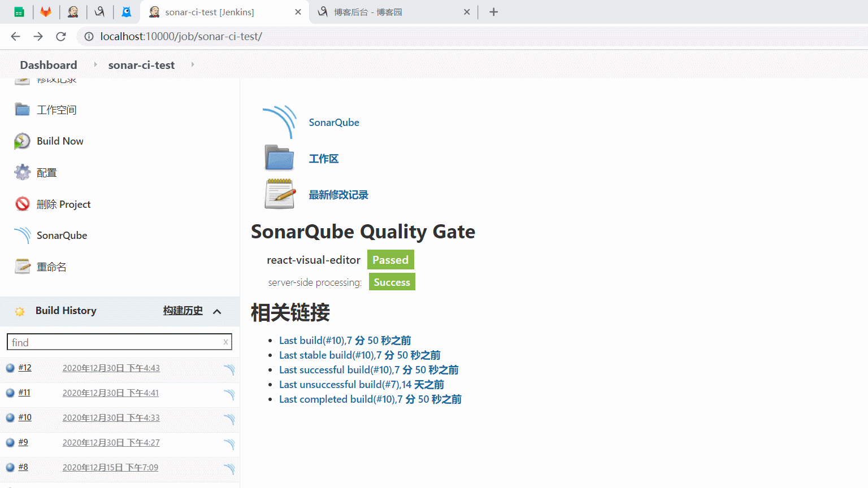Clear the find box with x
This screenshot has height=488, width=868.
coord(225,342)
